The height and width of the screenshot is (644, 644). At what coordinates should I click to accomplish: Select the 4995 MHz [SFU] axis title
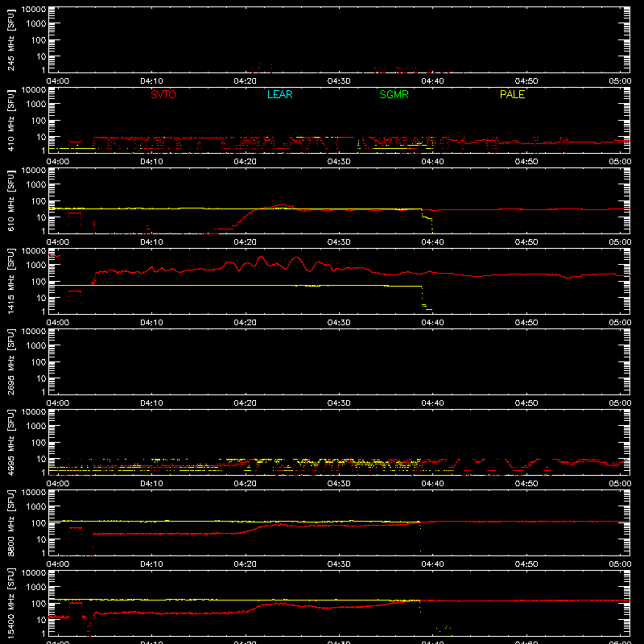pos(10,442)
